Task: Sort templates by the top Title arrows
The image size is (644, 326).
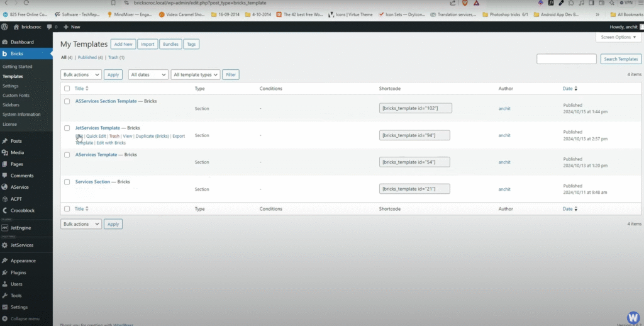Action: 87,88
